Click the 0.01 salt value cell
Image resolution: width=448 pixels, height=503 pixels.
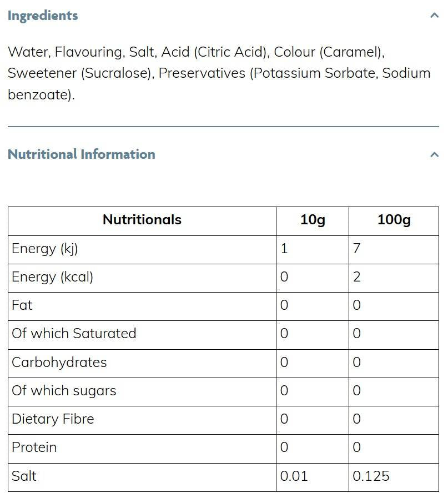tap(294, 476)
